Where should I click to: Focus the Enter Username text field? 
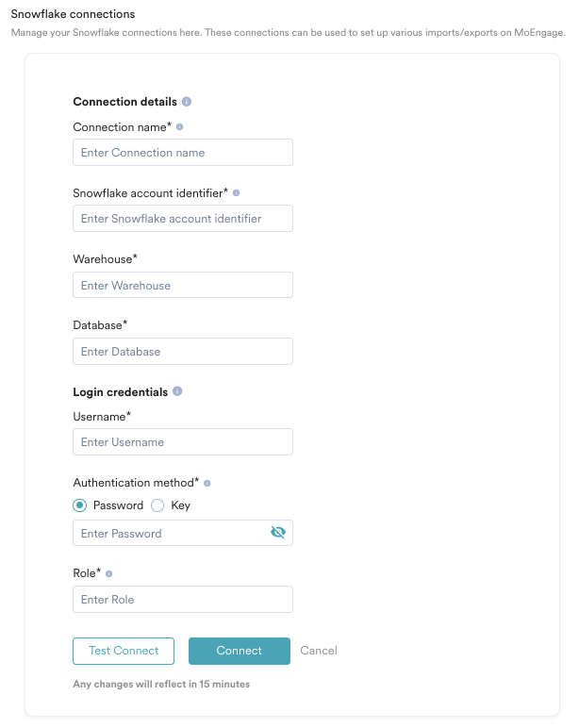point(183,442)
